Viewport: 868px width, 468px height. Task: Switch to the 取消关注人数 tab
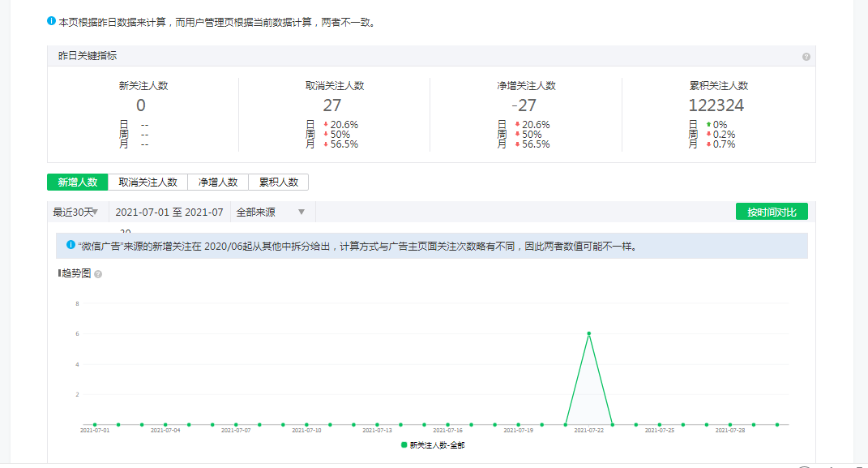pos(148,182)
